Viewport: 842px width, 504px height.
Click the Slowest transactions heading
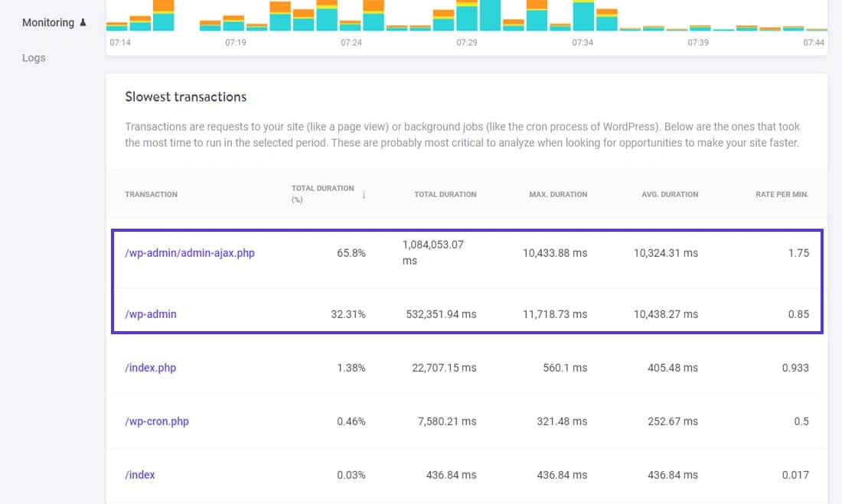(186, 96)
